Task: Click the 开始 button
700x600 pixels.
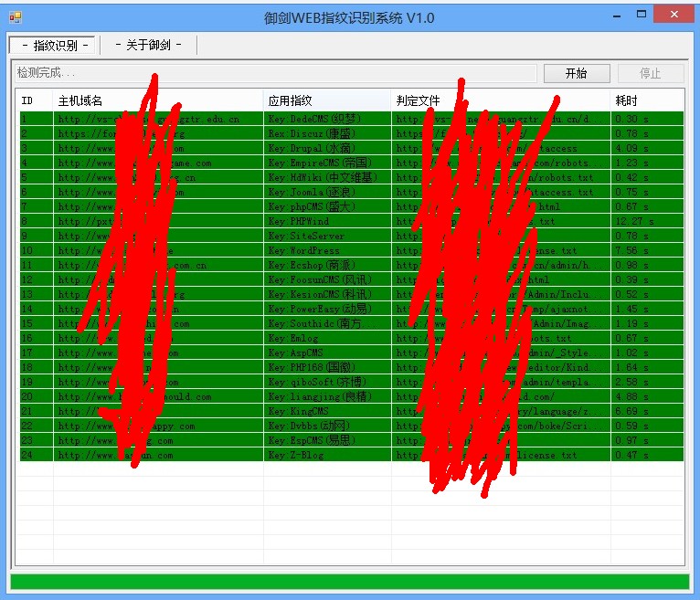Action: click(577, 73)
